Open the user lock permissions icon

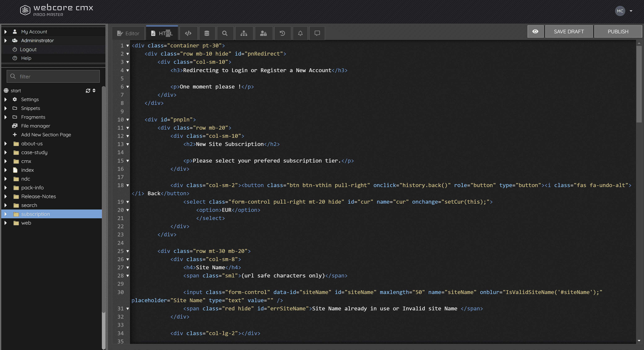coord(263,33)
